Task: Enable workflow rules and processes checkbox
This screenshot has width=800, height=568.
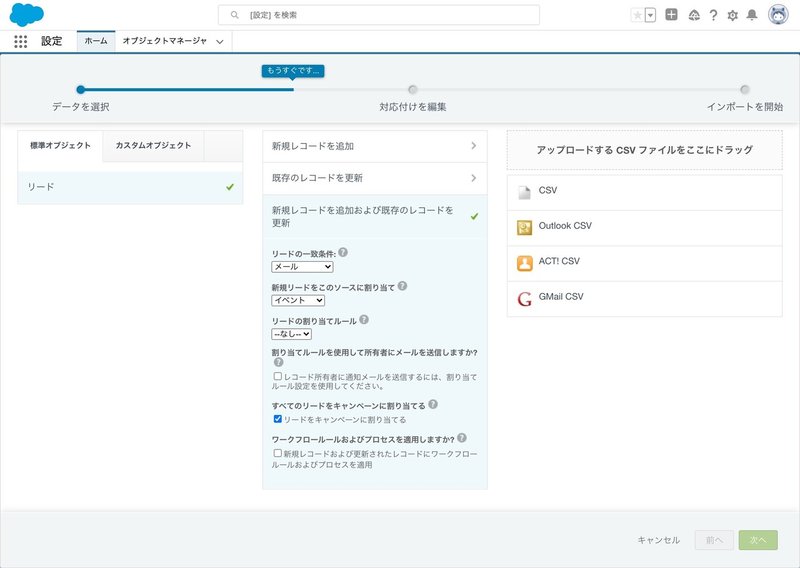Action: 278,453
